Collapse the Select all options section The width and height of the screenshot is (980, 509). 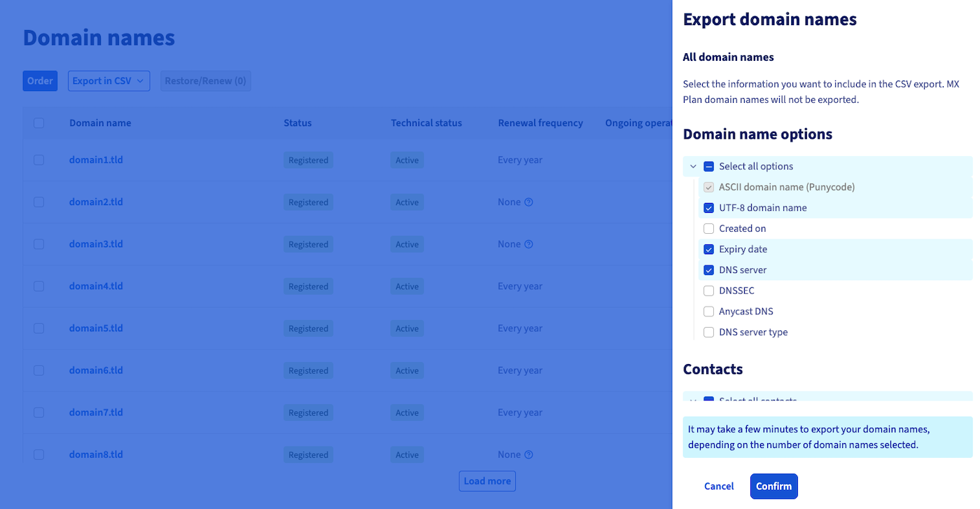coord(693,166)
